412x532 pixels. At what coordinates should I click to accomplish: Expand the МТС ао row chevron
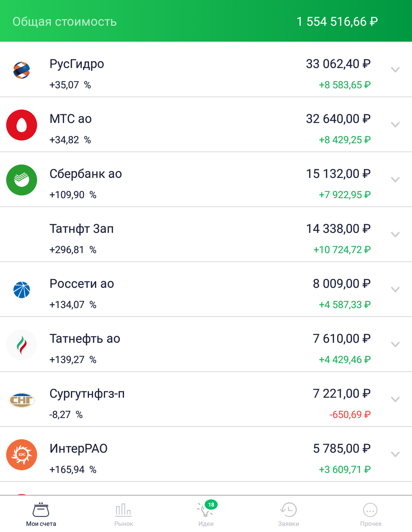(x=395, y=125)
